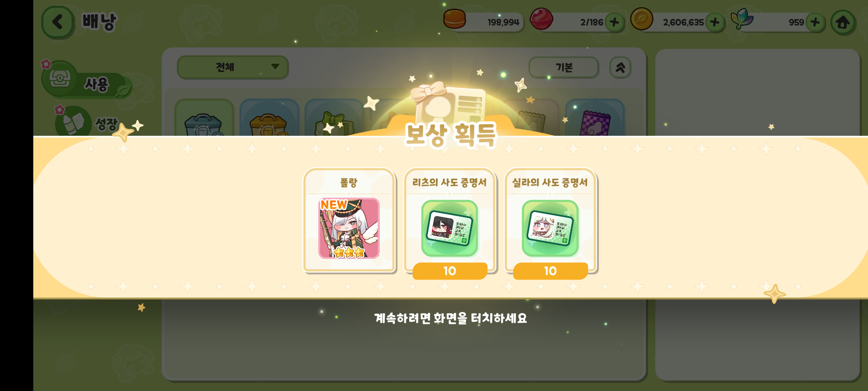This screenshot has width=868, height=391.
Task: Add more red candy with plus
Action: pyautogui.click(x=614, y=22)
